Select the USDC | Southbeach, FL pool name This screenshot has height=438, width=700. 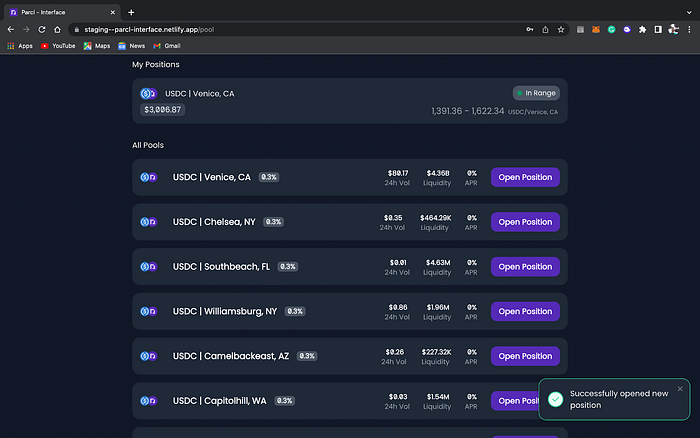coord(221,267)
